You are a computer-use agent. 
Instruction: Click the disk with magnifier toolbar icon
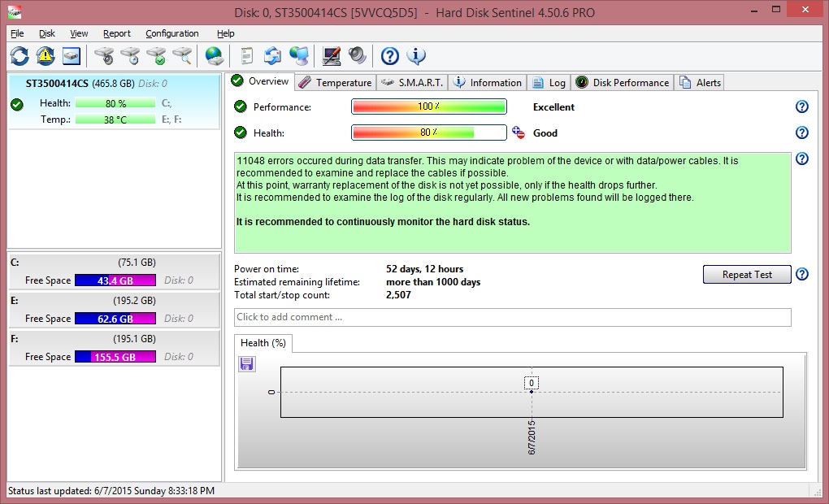click(182, 55)
